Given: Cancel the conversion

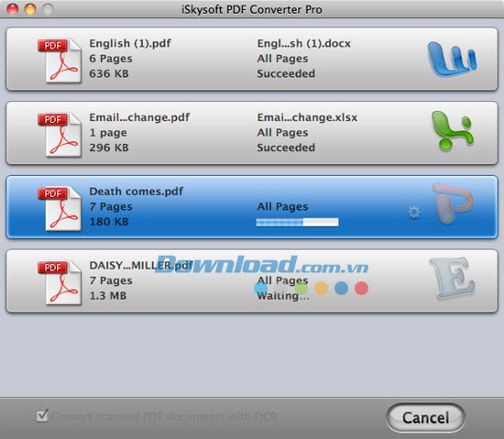Looking at the screenshot, I should (425, 418).
